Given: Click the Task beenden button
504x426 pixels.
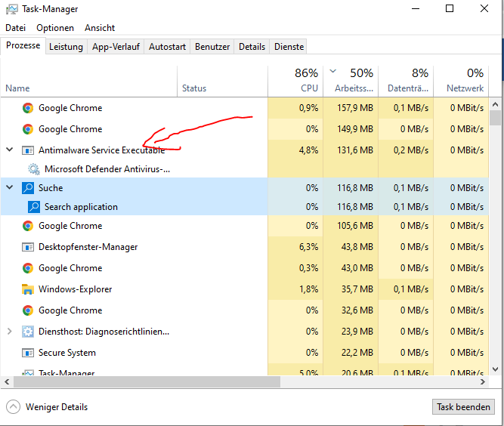Looking at the screenshot, I should tap(463, 406).
